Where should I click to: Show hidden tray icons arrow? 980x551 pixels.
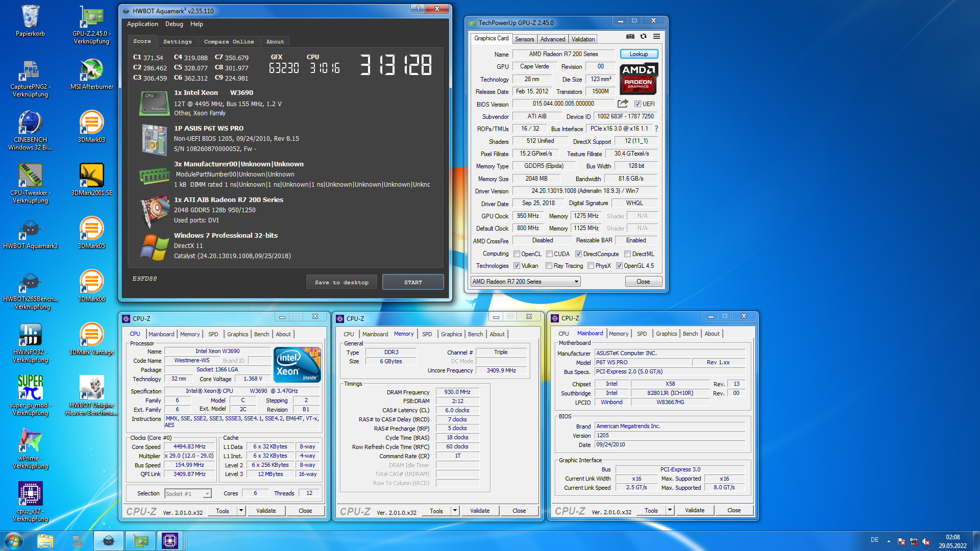click(x=889, y=541)
